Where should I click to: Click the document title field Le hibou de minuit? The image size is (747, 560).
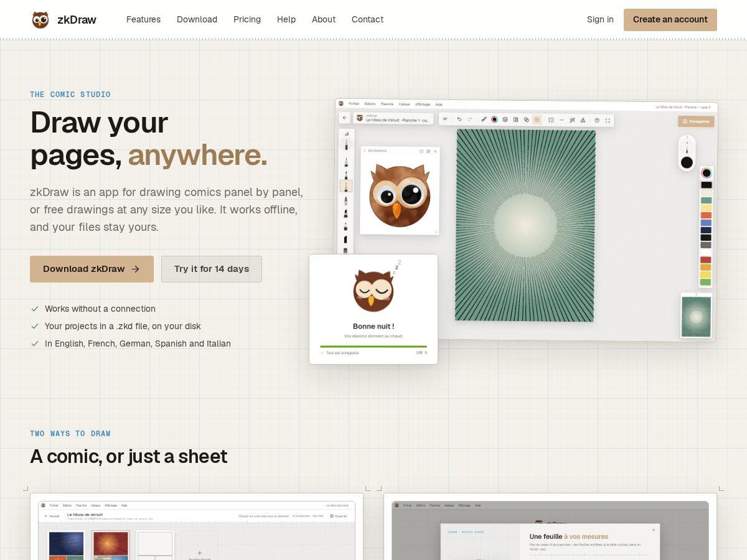coord(393,118)
